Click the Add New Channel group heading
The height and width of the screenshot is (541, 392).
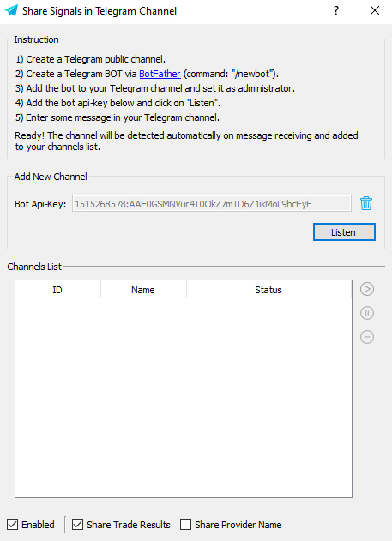tap(51, 177)
